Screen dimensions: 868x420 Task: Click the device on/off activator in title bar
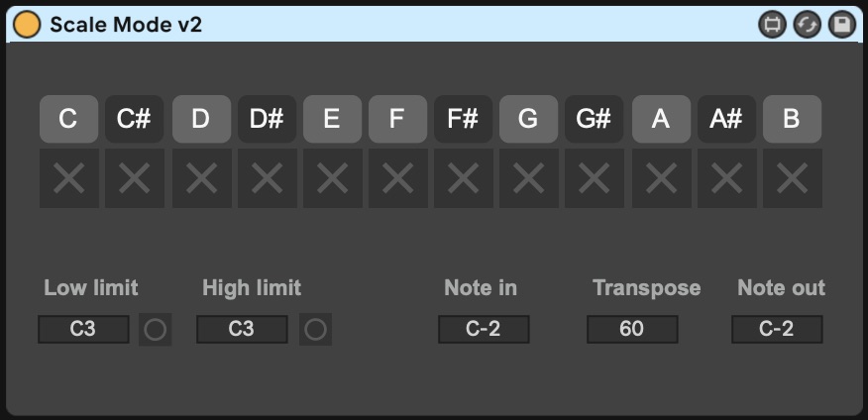(x=27, y=25)
